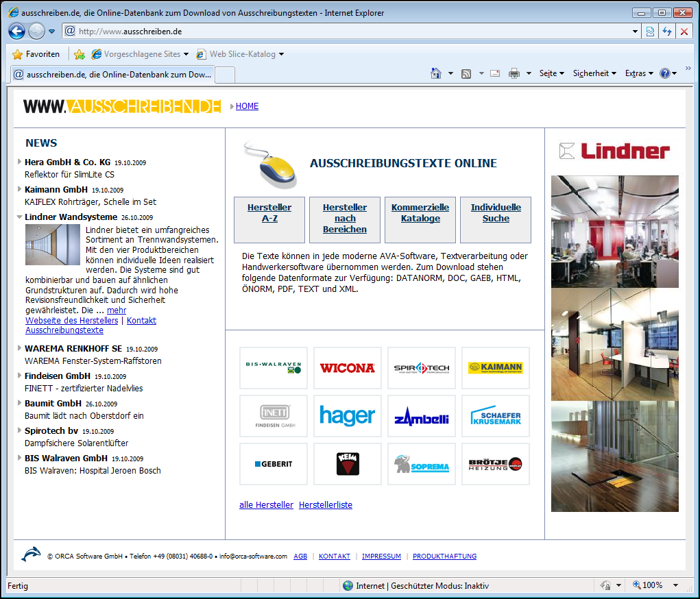Expand the Hera GmbH & Co. KG news item
The height and width of the screenshot is (599, 700).
pos(20,162)
